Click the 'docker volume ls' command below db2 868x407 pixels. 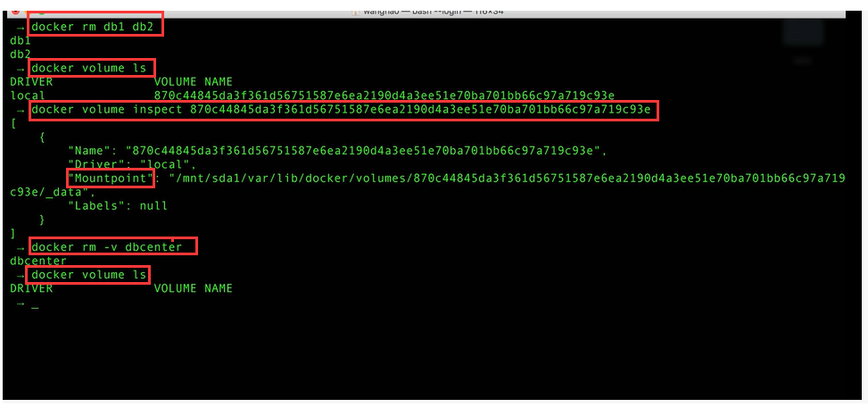tap(88, 68)
